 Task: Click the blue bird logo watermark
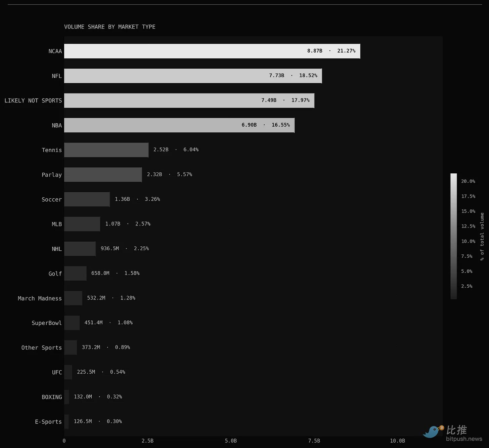(x=432, y=432)
